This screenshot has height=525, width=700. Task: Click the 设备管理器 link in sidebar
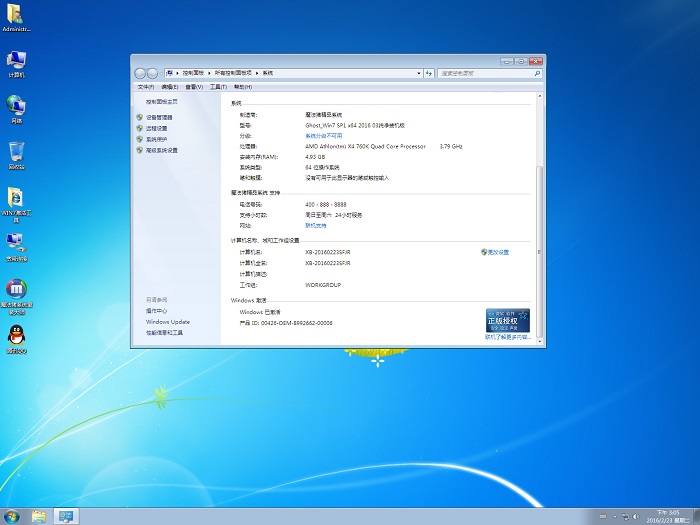tap(159, 117)
